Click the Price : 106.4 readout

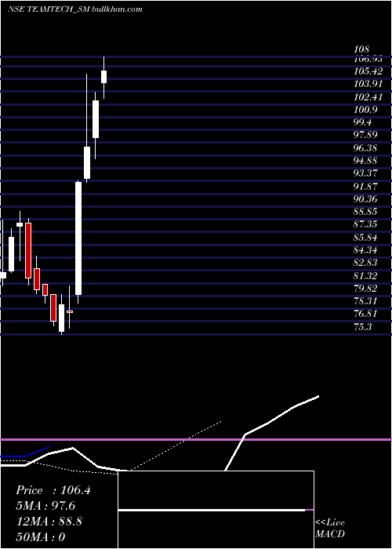tap(53, 490)
